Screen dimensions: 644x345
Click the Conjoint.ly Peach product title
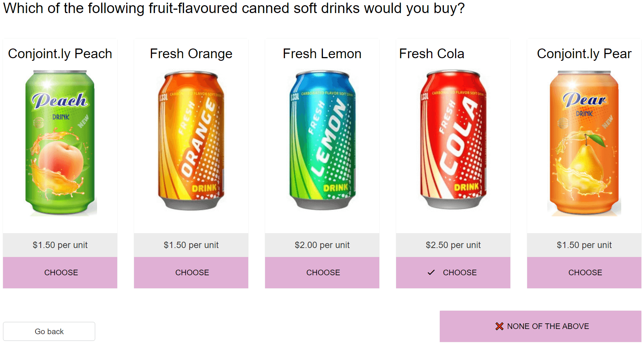point(60,54)
